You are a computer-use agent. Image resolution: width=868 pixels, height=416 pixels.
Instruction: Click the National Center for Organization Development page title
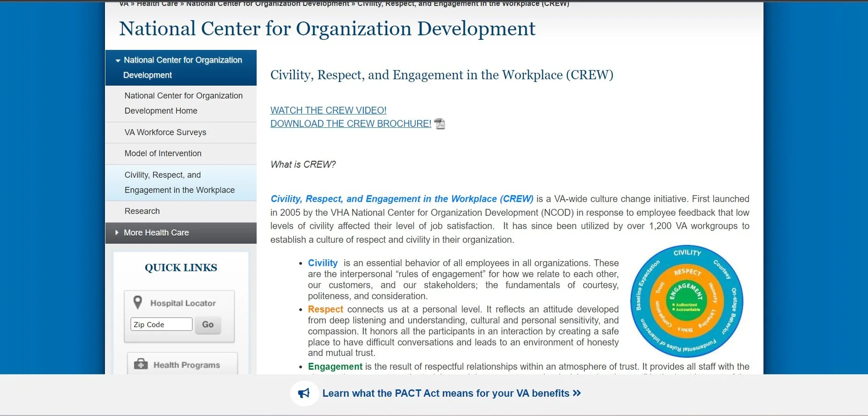click(x=327, y=28)
